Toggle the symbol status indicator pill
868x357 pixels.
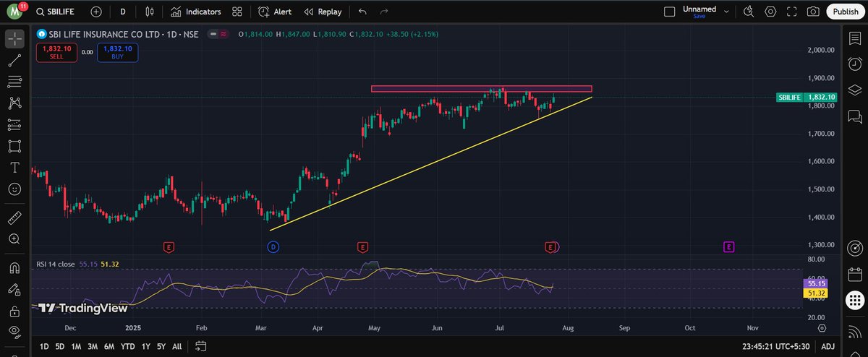click(219, 34)
